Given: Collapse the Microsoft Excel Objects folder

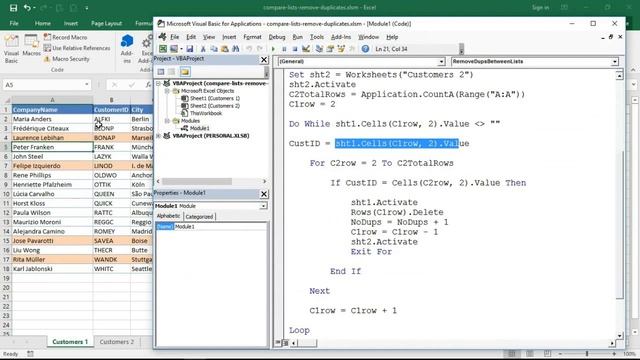Looking at the screenshot, I should pos(167,91).
